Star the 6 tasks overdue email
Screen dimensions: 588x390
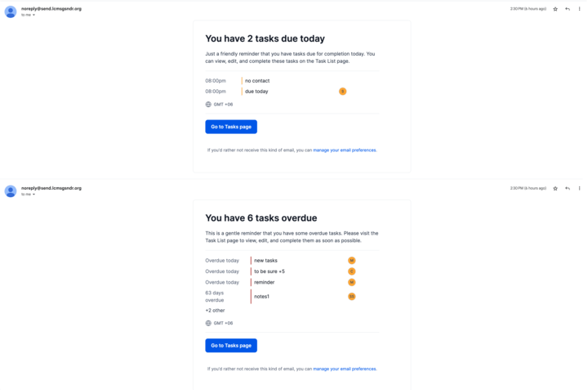tap(555, 188)
